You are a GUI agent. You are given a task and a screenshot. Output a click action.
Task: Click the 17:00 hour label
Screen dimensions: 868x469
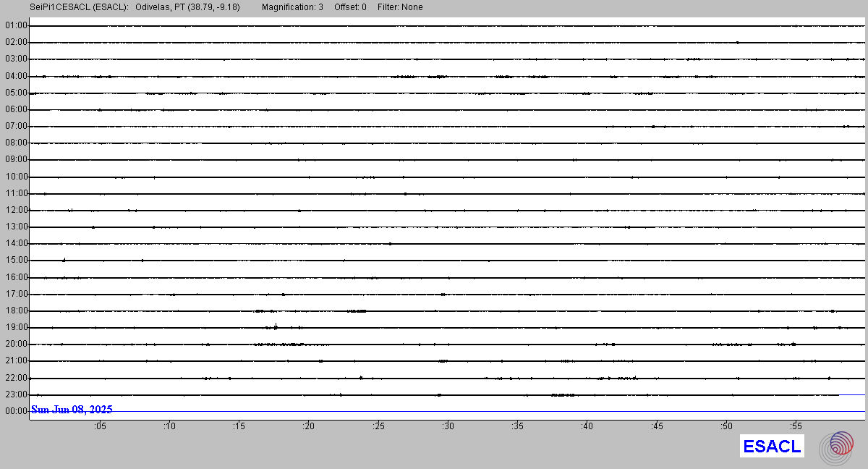(16, 294)
